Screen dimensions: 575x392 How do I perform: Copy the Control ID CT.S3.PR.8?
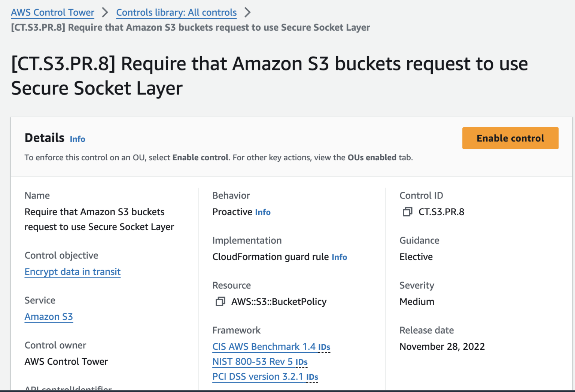point(407,212)
